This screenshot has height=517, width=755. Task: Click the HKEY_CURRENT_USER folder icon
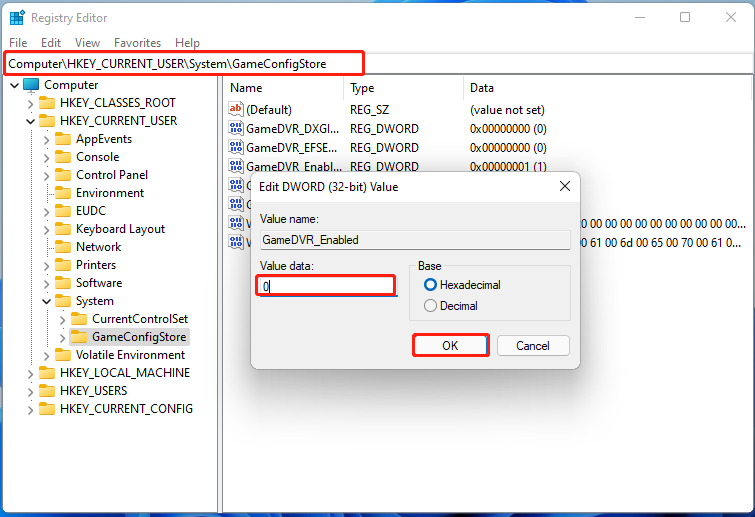47,121
